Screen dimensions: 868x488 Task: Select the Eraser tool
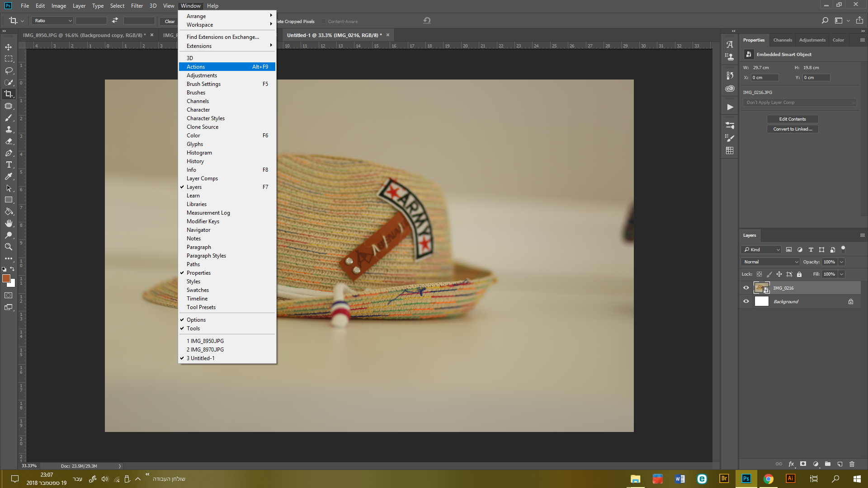[x=9, y=141]
